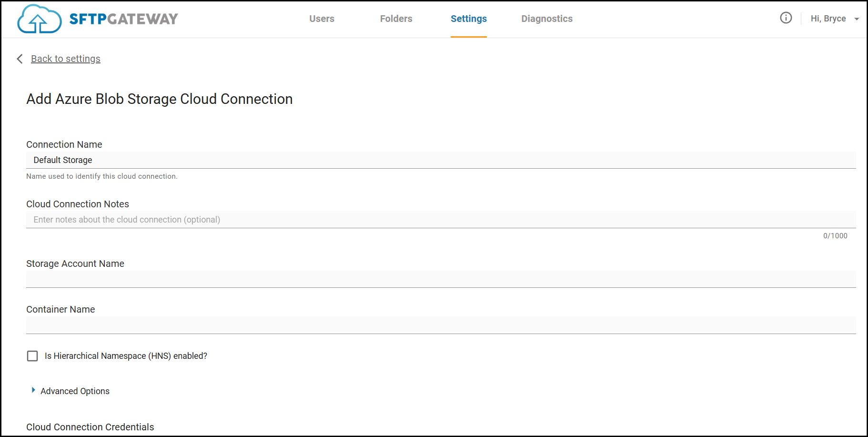
Task: Follow the Back to settings link
Action: [x=66, y=59]
